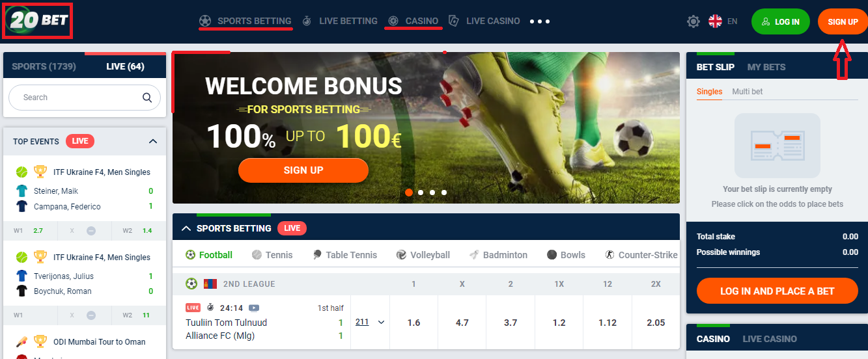Click the UK flag language icon

coord(715,21)
